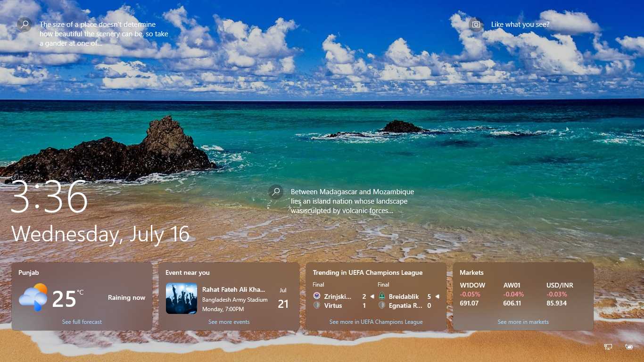Click the 606.11 index value
The height and width of the screenshot is (362, 644).
[x=512, y=303]
